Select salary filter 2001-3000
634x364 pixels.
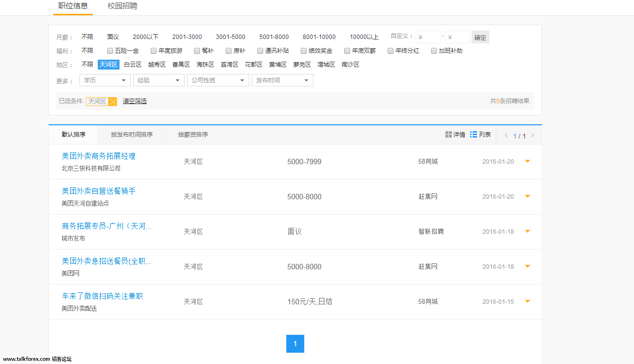(x=187, y=37)
